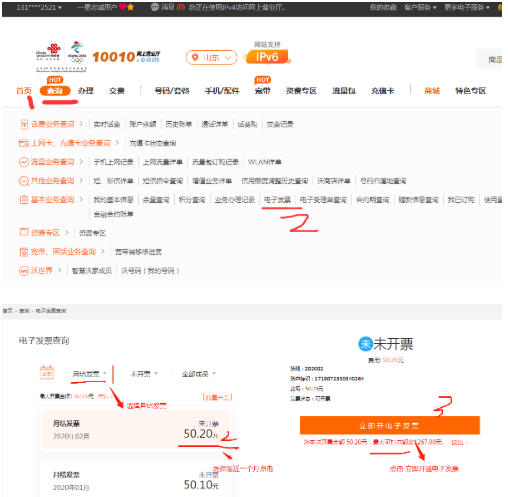Click the 批量开票 button
The image size is (508, 497).
coord(217,397)
